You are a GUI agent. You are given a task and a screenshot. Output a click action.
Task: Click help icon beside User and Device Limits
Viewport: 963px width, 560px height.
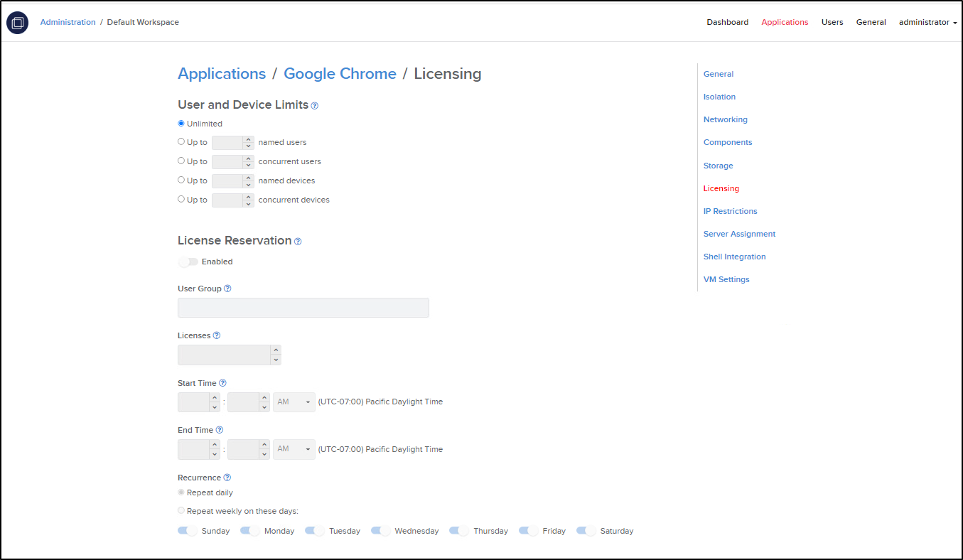tap(315, 106)
